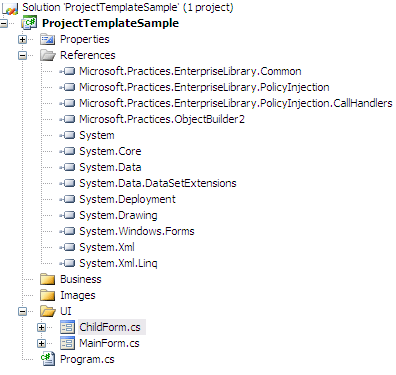Click the Properties folder icon
The height and width of the screenshot is (375, 396).
(x=47, y=39)
